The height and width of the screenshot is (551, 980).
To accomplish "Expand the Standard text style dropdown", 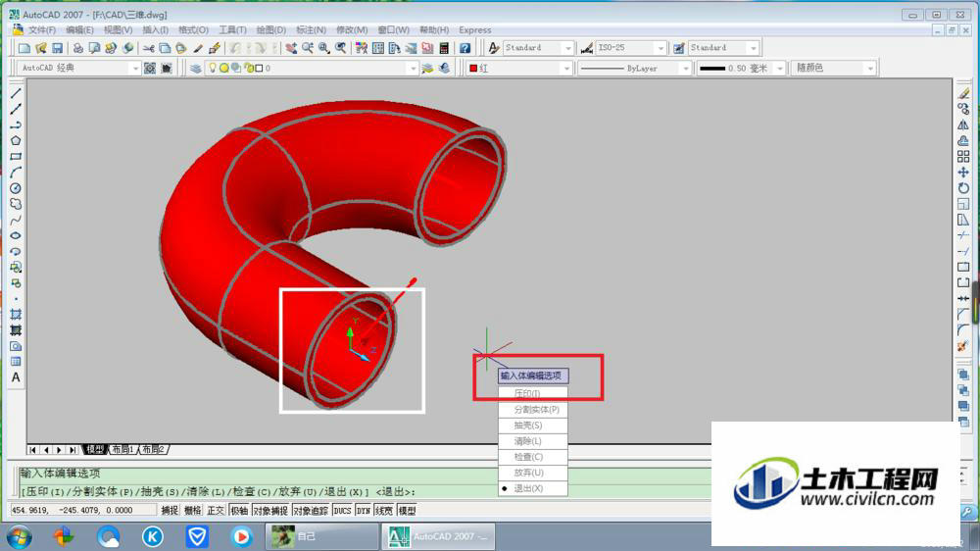I will (x=567, y=48).
